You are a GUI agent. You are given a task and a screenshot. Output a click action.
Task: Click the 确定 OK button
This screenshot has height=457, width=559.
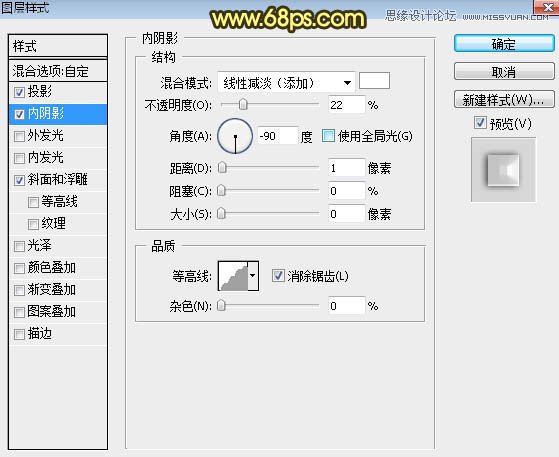pos(504,43)
